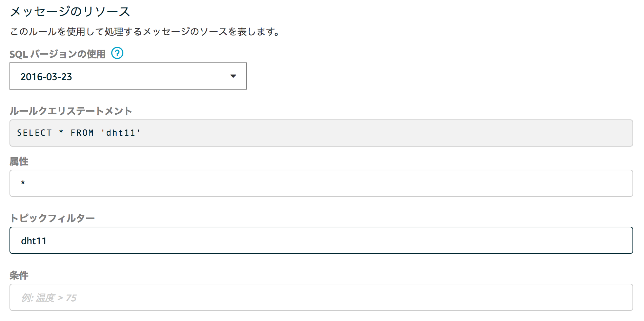Click the 属性 field label
The height and width of the screenshot is (321, 644).
[x=19, y=161]
